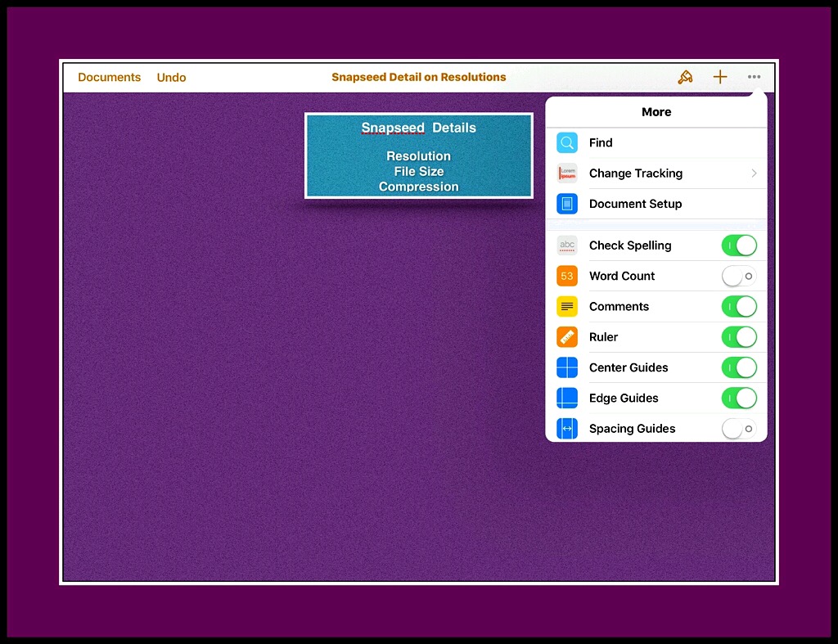Go back to Documents
Viewport: 838px width, 644px height.
[109, 77]
